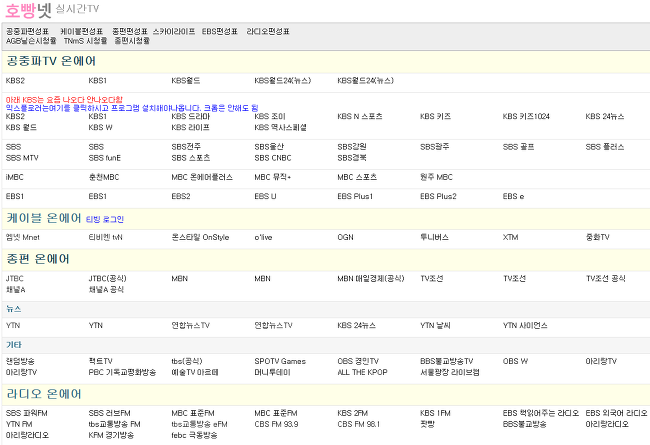Open the JTBC(공식) official link
650x445 pixels.
tap(107, 278)
